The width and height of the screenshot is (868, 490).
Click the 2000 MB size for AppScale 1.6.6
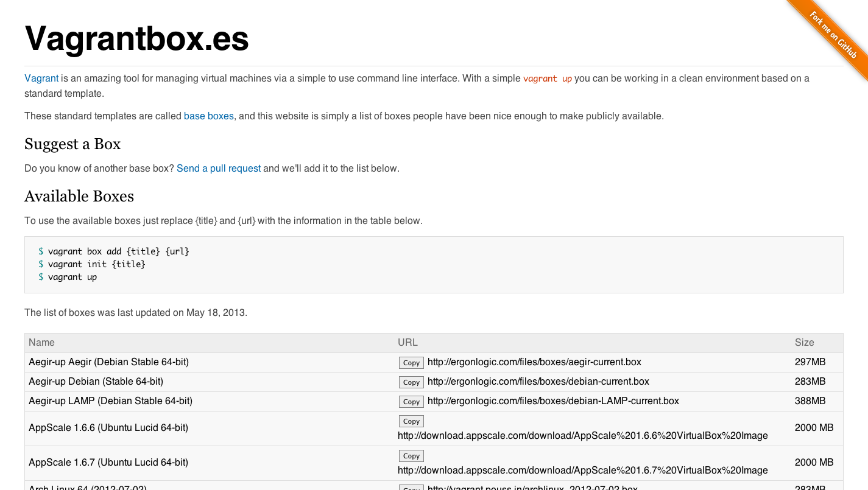(x=814, y=428)
